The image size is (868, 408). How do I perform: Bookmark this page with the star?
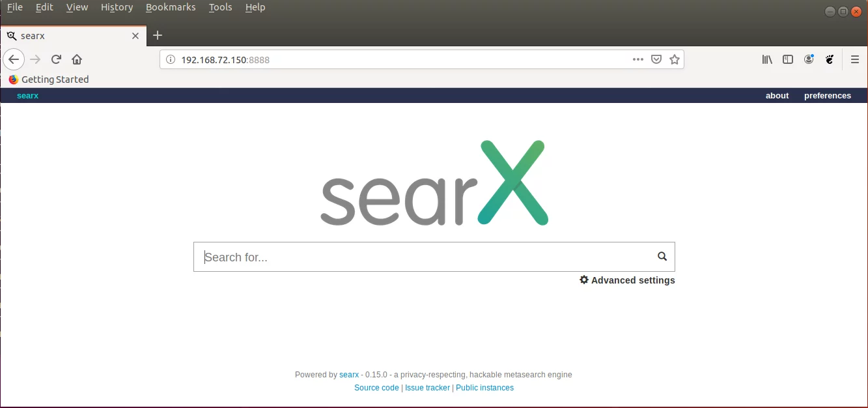[x=675, y=59]
